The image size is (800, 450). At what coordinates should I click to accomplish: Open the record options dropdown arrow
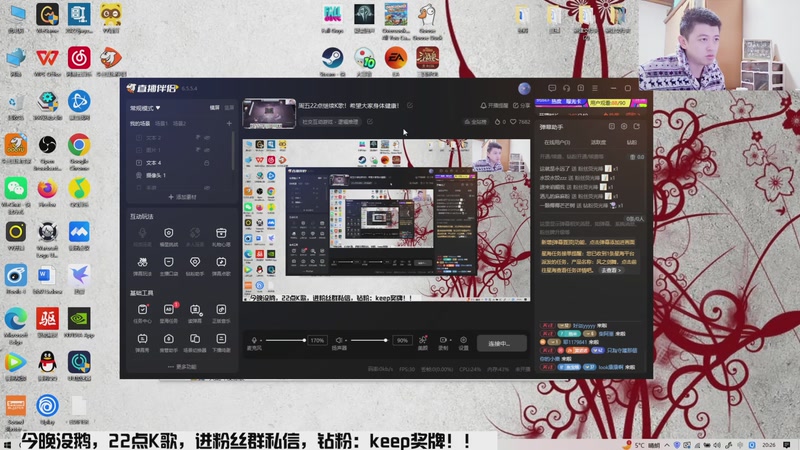450,340
